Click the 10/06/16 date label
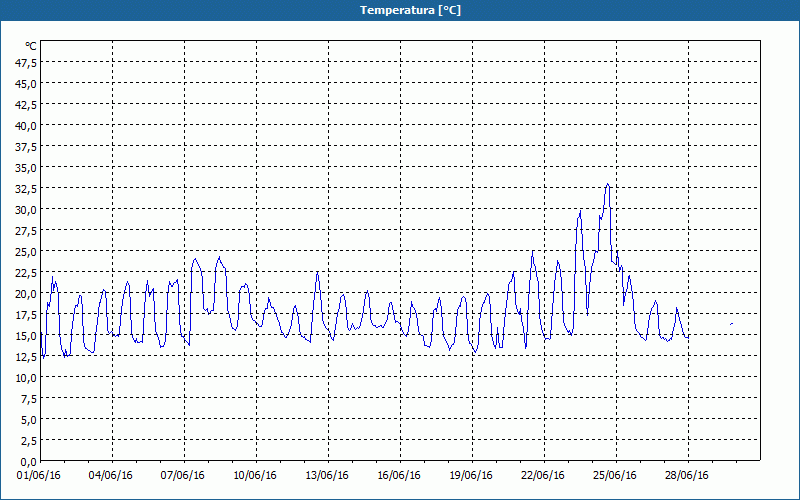 click(255, 475)
